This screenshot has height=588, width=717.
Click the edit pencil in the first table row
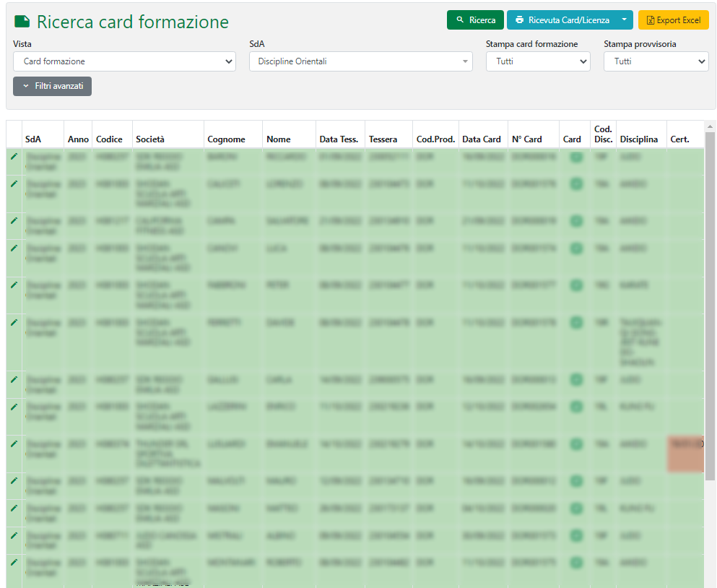click(14, 156)
